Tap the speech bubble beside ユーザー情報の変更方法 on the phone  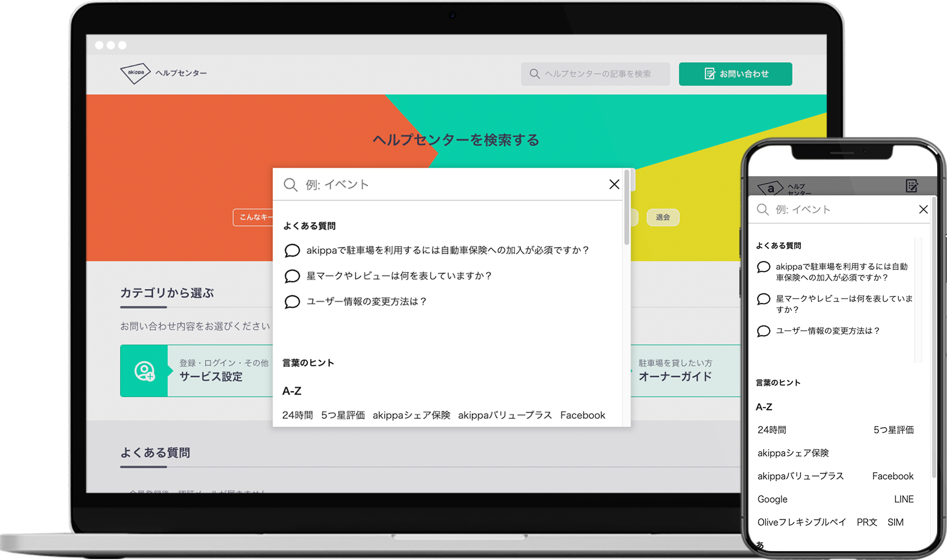pyautogui.click(x=763, y=331)
